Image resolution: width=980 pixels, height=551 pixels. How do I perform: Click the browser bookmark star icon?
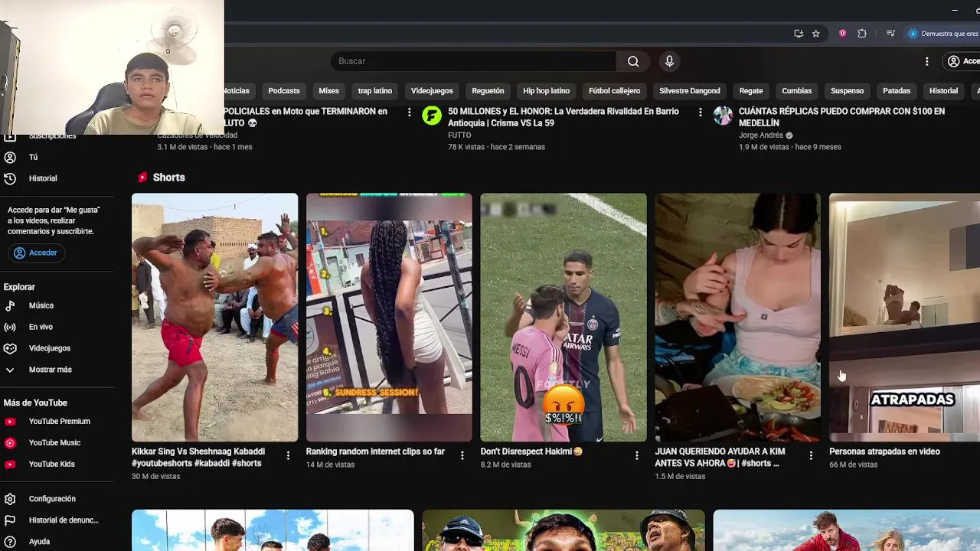click(816, 34)
